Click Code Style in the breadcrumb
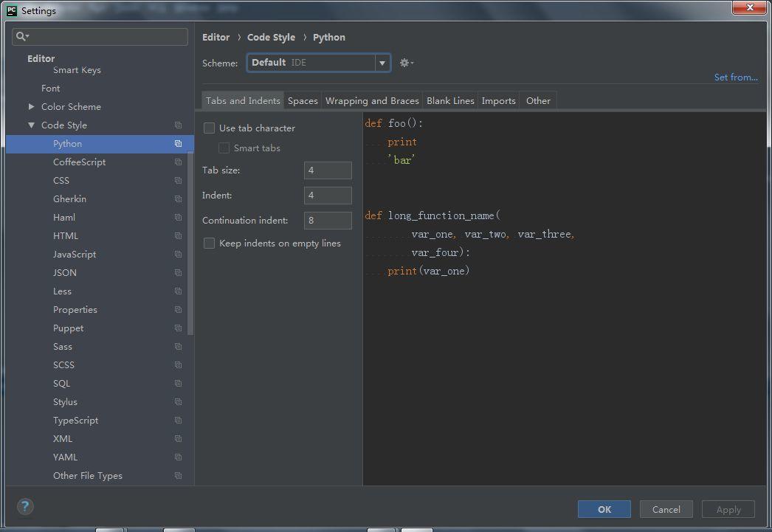This screenshot has height=532, width=772. [271, 38]
